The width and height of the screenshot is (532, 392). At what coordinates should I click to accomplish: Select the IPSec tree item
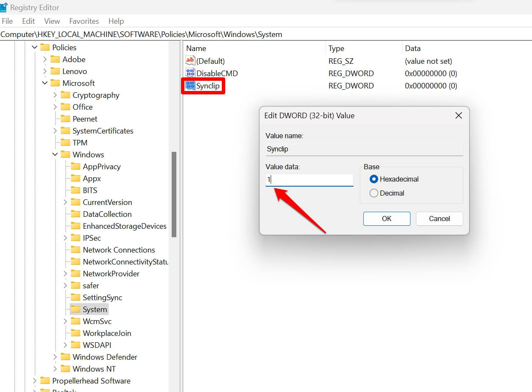92,238
